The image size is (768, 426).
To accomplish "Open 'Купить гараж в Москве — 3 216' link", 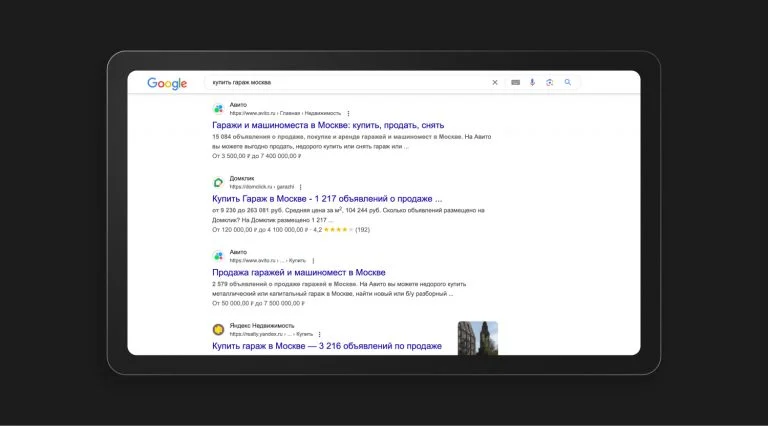I will [x=327, y=346].
